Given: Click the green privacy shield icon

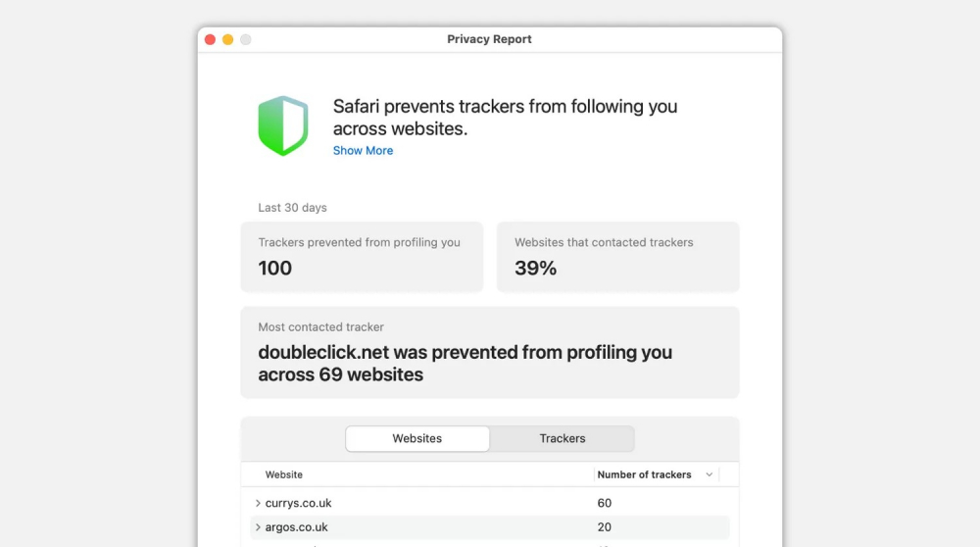Looking at the screenshot, I should coord(283,125).
